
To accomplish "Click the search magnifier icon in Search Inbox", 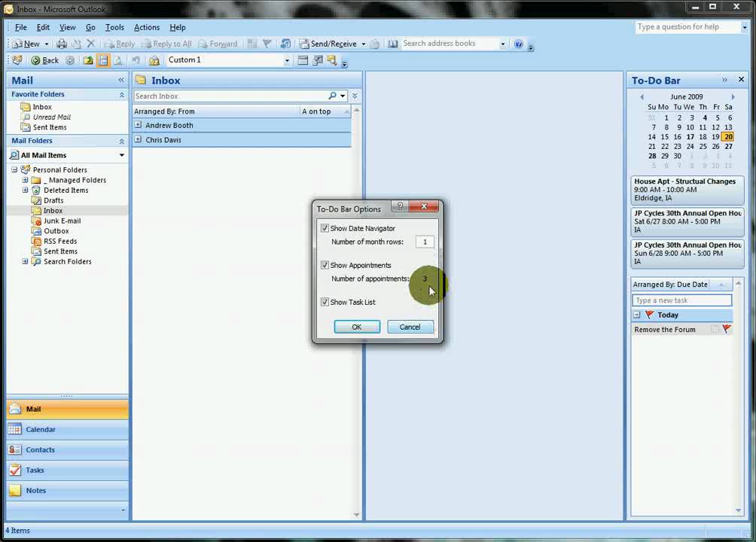I will point(332,96).
